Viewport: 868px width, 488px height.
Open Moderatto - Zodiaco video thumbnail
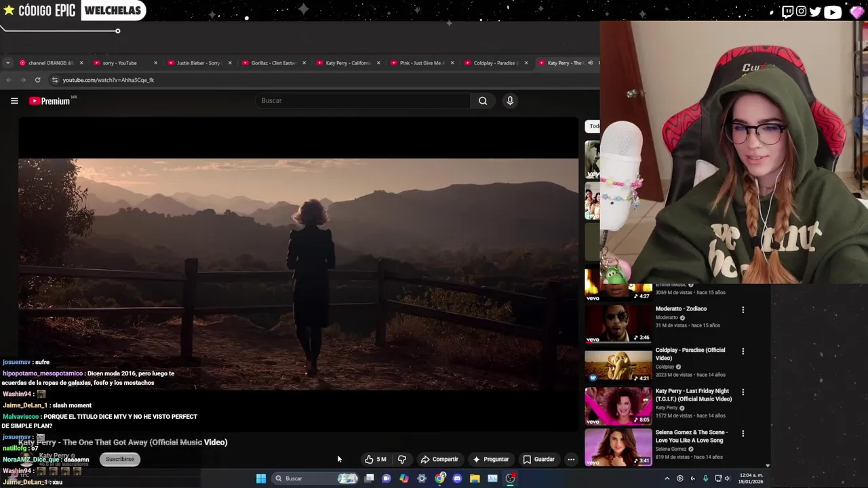(618, 324)
